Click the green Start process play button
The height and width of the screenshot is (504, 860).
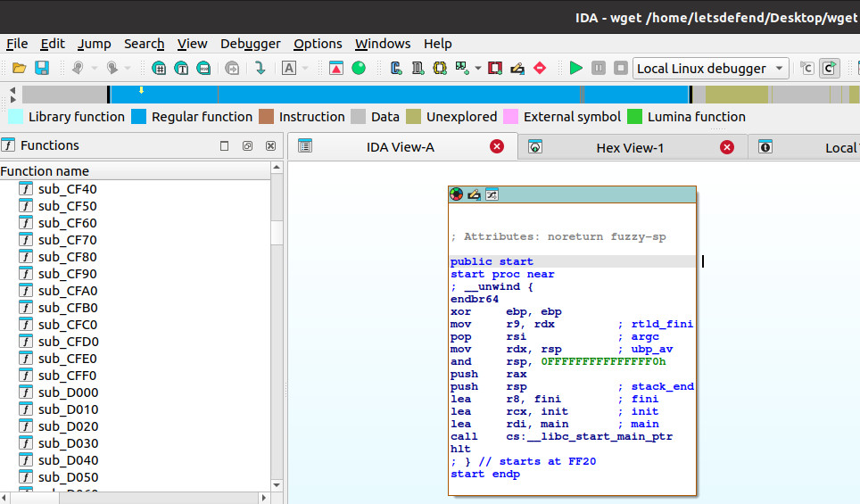coord(575,68)
